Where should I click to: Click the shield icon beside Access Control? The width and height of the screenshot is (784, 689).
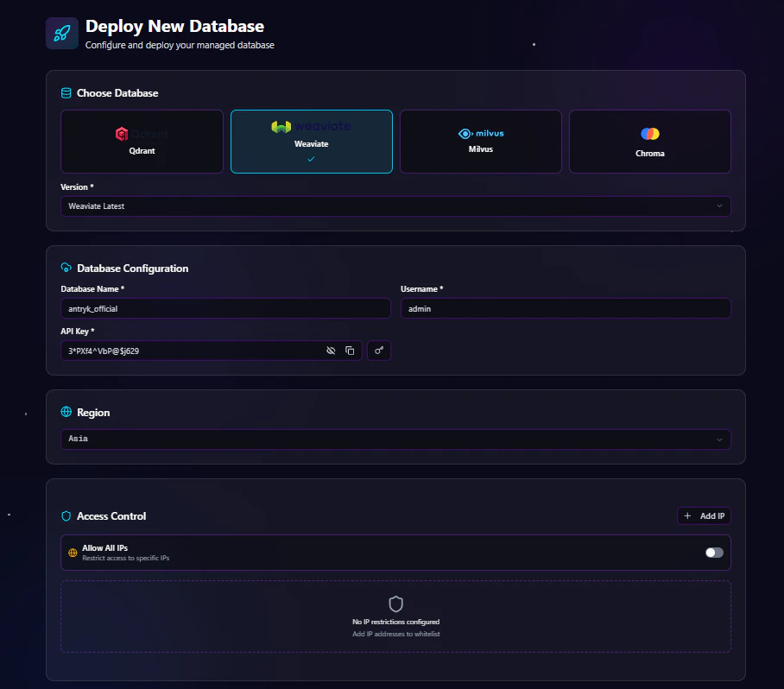(66, 516)
